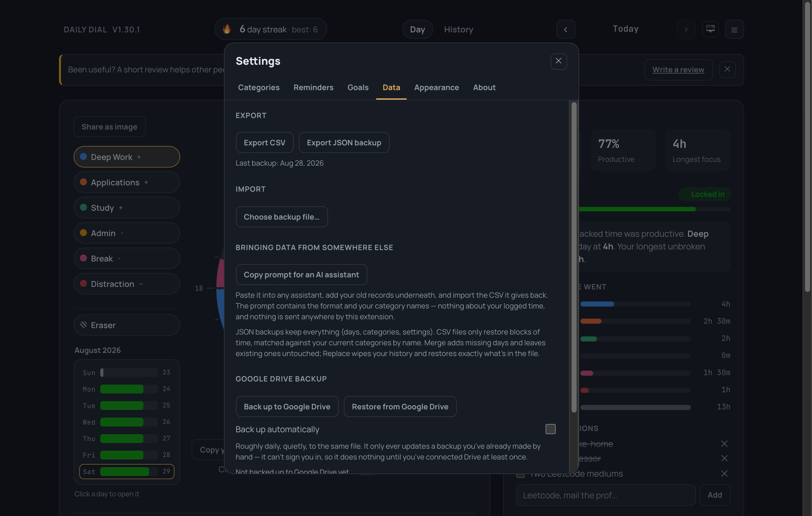Enable Back up automatically checkbox
This screenshot has height=516, width=812.
point(550,429)
